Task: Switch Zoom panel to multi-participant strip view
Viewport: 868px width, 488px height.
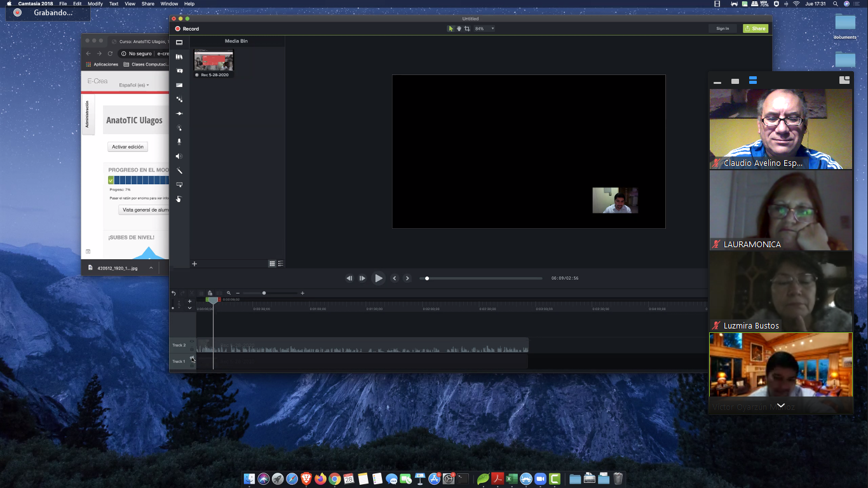Action: click(753, 81)
